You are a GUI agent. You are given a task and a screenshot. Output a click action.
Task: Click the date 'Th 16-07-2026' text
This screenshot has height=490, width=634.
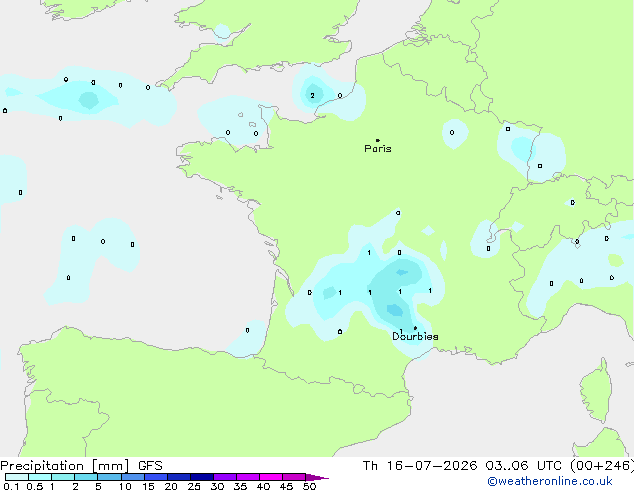tap(420, 466)
